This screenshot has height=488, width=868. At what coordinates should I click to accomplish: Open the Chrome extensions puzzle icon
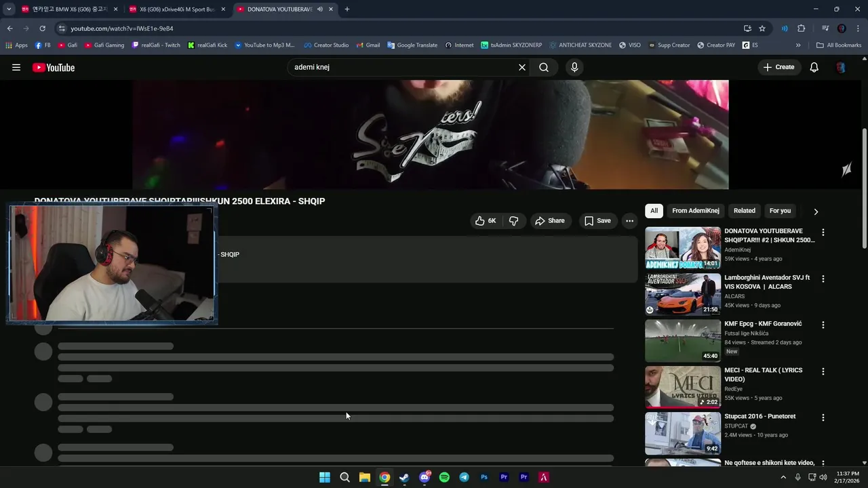pos(802,28)
